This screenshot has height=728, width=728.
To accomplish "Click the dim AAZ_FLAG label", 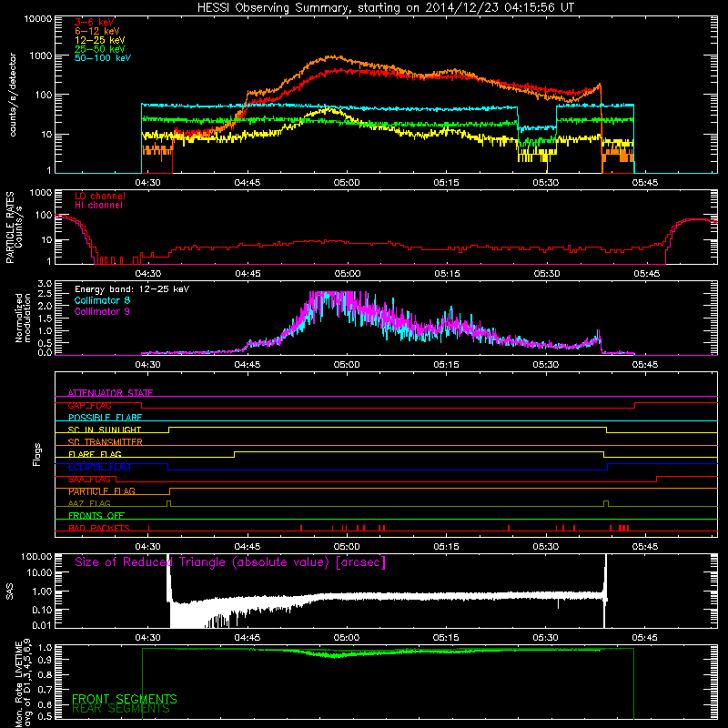I will tap(89, 503).
